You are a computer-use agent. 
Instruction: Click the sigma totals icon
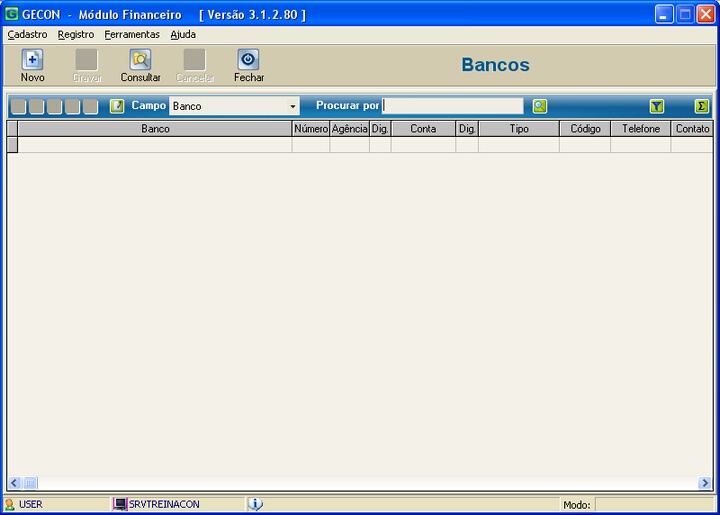click(702, 106)
